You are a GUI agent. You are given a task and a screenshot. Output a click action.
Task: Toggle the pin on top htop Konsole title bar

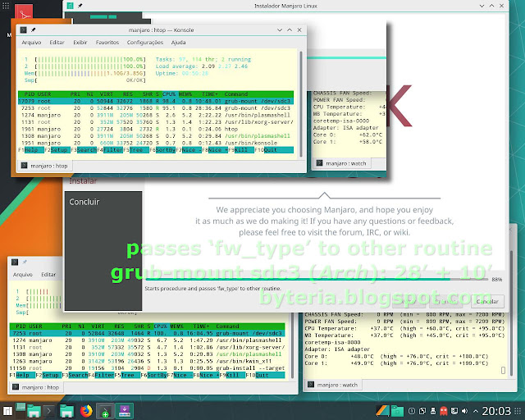pyautogui.click(x=34, y=30)
